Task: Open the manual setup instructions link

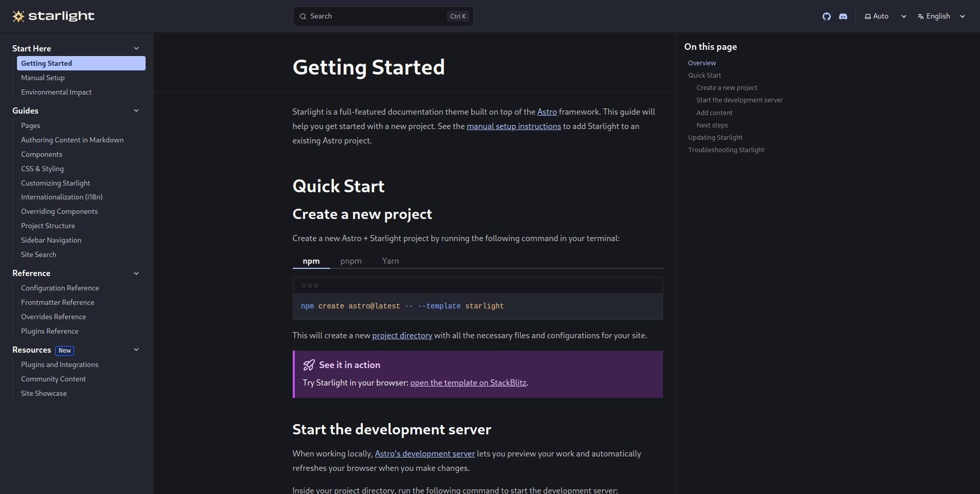Action: (x=513, y=126)
